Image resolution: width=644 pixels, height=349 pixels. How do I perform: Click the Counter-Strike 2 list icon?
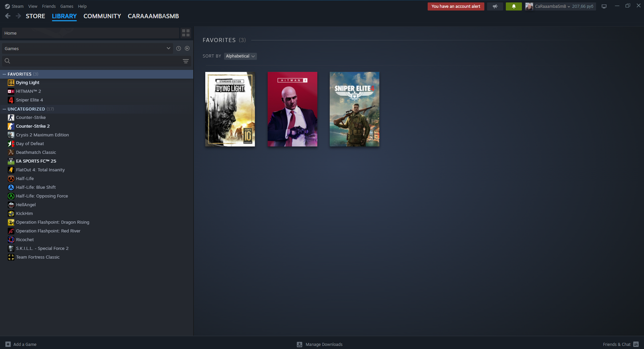[x=11, y=126]
